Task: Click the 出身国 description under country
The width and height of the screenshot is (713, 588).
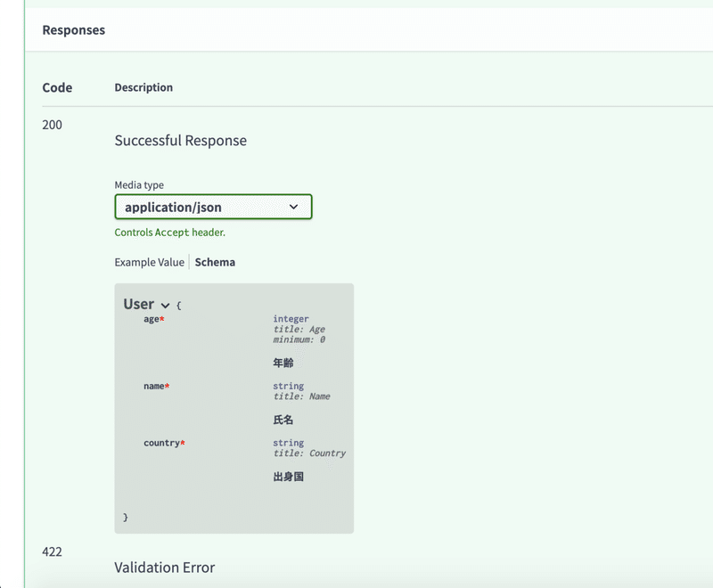Action: click(x=289, y=477)
